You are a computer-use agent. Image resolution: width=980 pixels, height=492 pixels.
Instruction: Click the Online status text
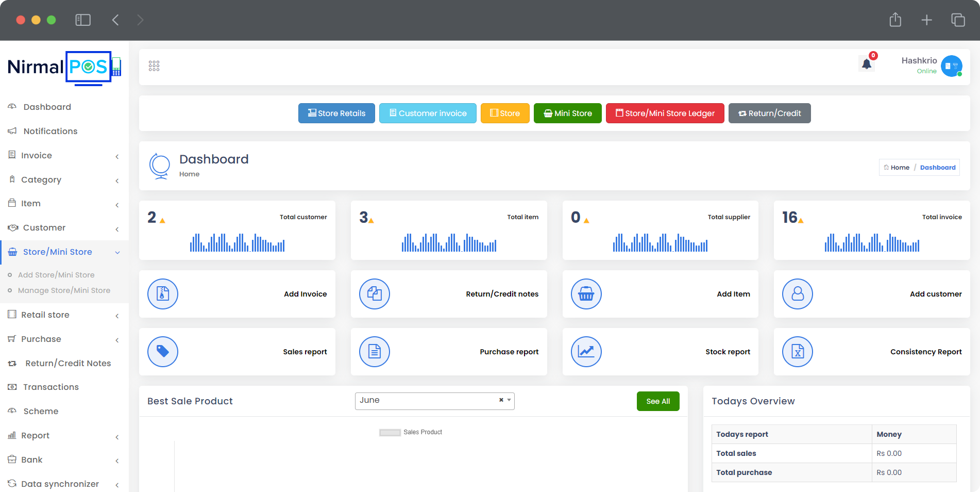[926, 71]
